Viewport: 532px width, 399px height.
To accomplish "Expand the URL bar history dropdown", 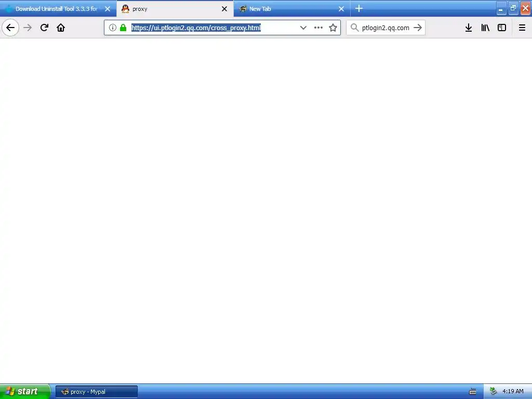I will coord(303,28).
